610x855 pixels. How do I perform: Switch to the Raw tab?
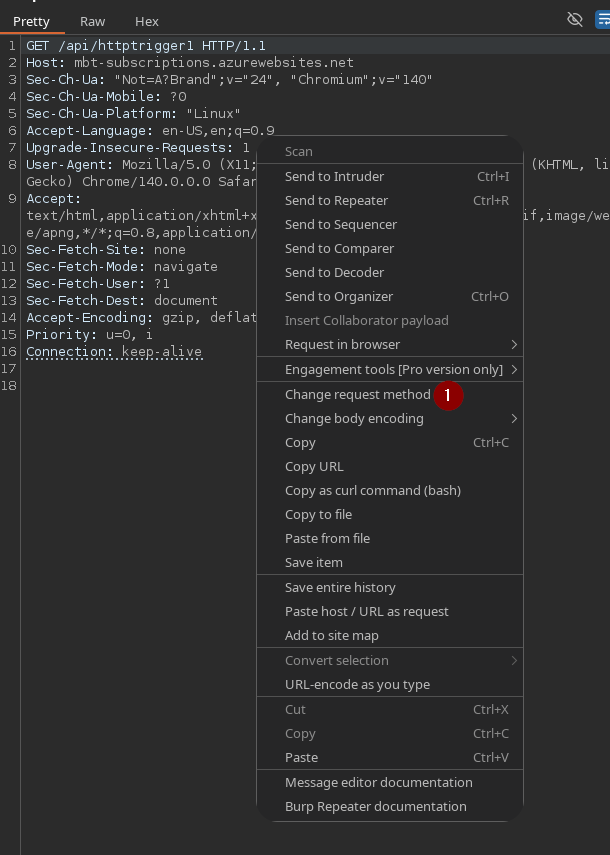92,21
